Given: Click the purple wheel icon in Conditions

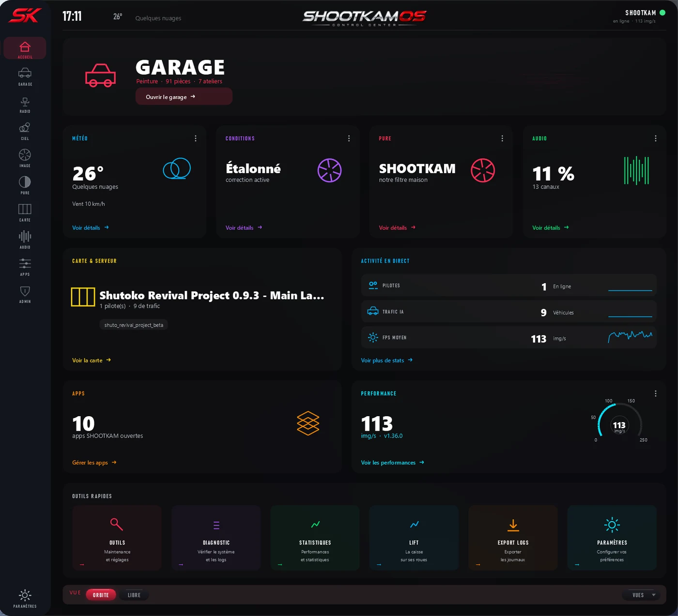Looking at the screenshot, I should point(330,170).
